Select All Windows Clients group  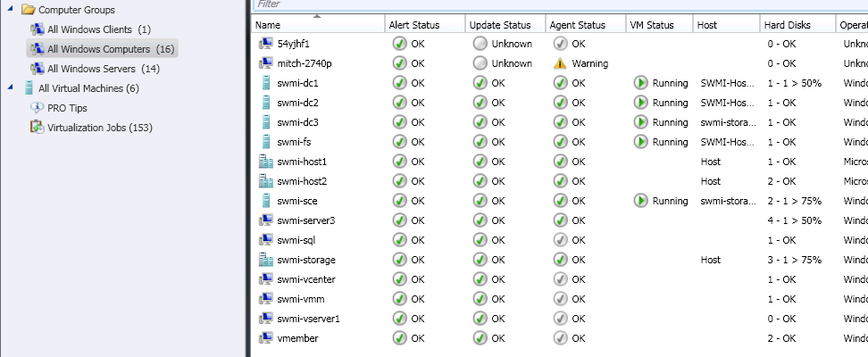89,29
